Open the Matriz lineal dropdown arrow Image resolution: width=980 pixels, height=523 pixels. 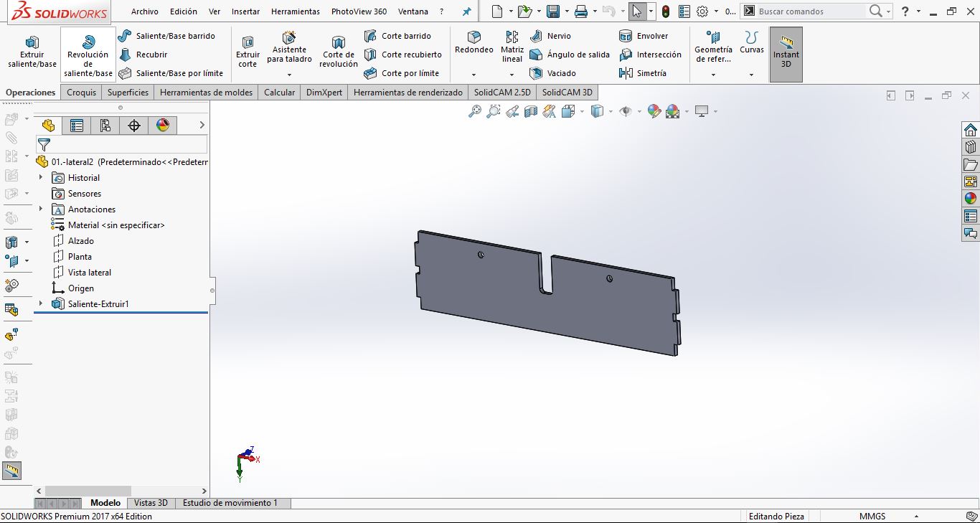coord(512,75)
